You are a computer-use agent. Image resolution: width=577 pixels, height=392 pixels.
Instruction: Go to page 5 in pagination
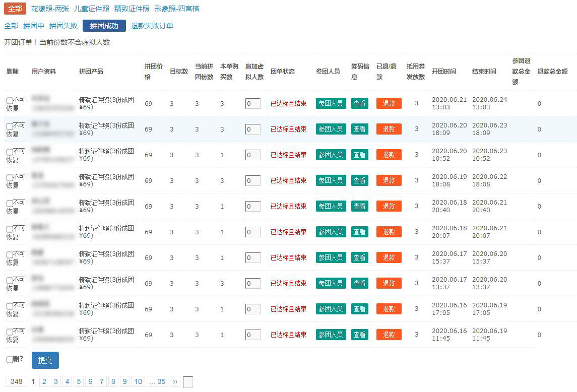click(x=79, y=381)
